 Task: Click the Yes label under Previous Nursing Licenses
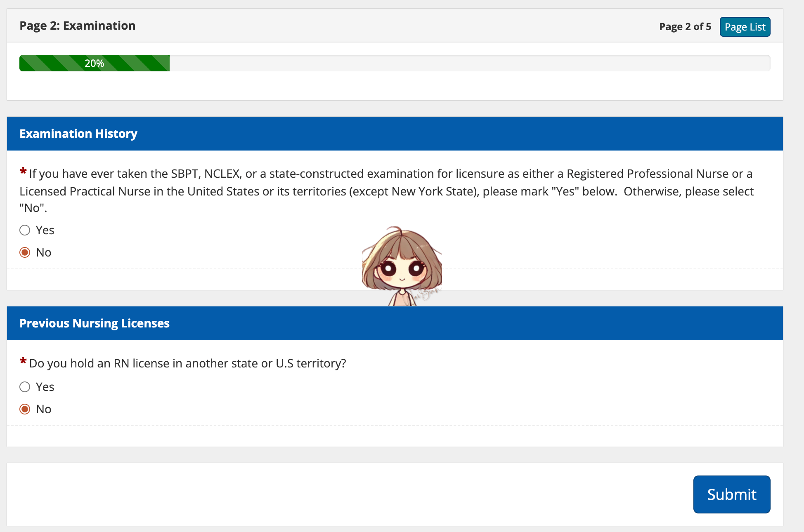(x=45, y=387)
